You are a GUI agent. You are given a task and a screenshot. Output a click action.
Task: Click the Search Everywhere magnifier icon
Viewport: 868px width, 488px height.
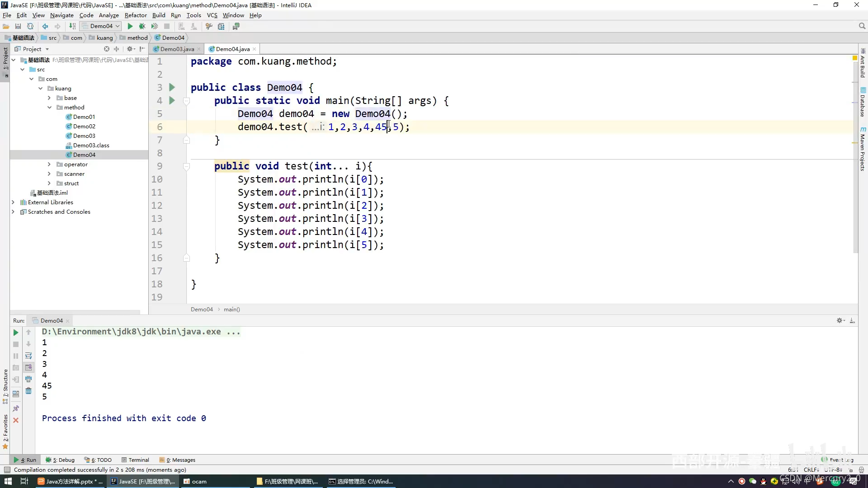click(862, 26)
